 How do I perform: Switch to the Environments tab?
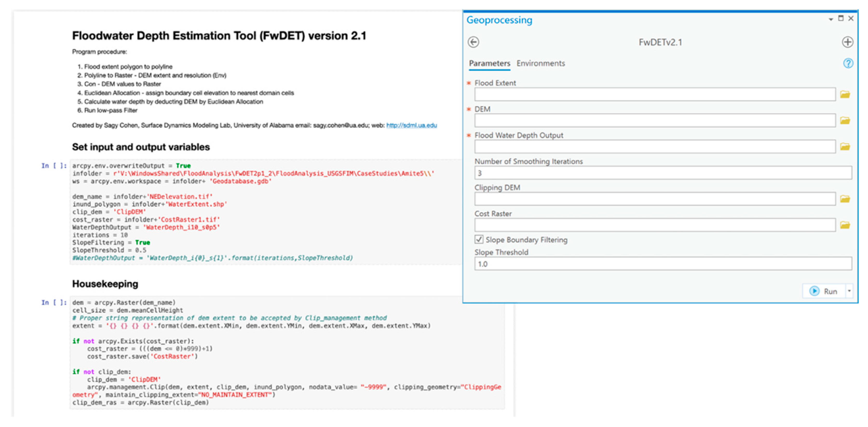click(x=540, y=63)
